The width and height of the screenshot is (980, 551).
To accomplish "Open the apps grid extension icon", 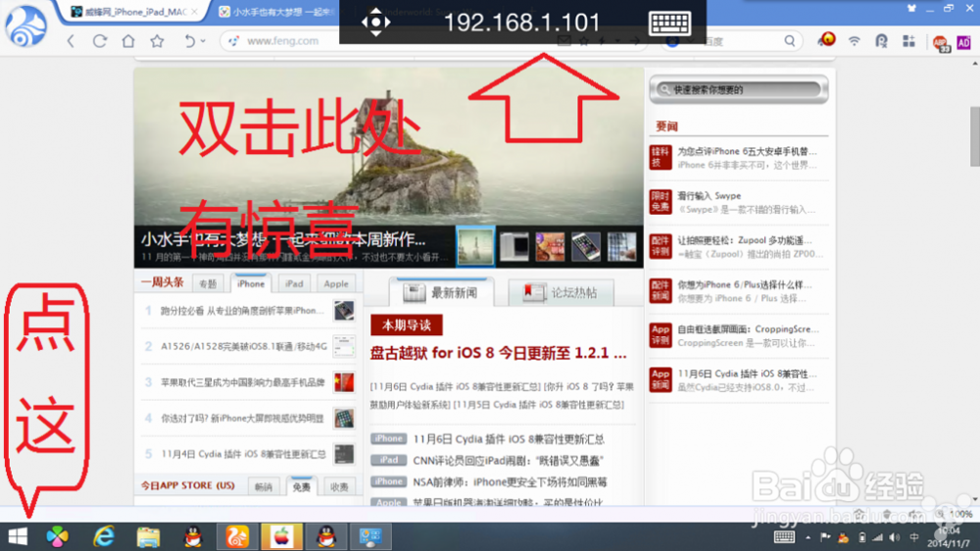I will tap(908, 41).
